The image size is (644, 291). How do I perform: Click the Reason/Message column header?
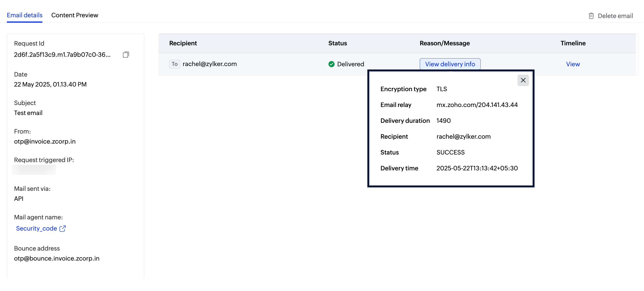(x=445, y=43)
